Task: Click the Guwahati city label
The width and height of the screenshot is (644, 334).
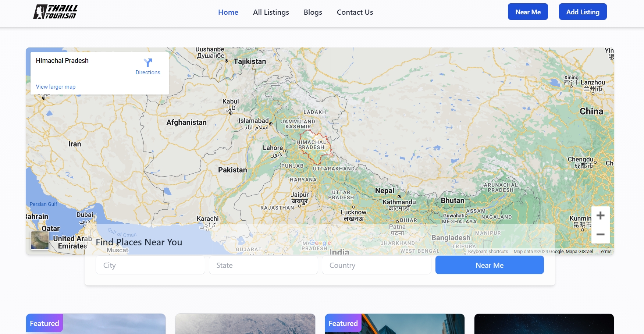Action: (454, 216)
